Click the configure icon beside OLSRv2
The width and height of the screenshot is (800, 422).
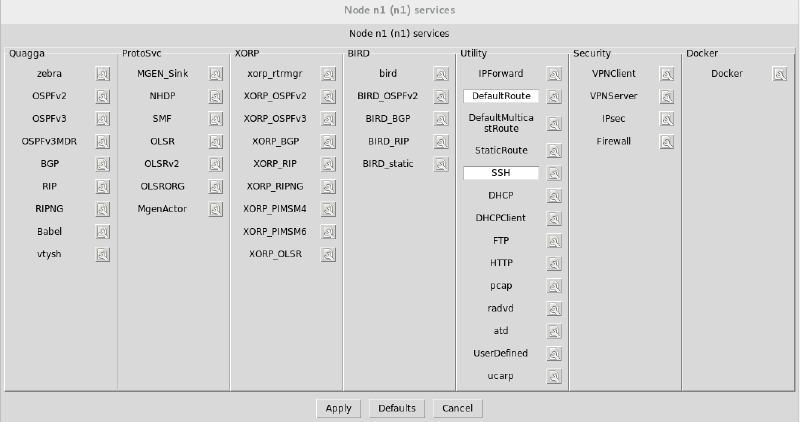click(215, 164)
